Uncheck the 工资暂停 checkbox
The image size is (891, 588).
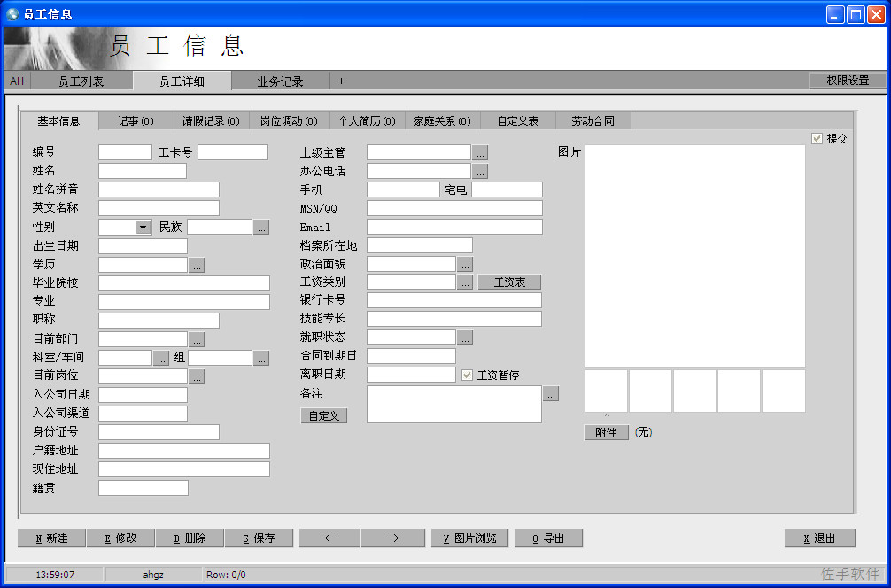coord(467,375)
